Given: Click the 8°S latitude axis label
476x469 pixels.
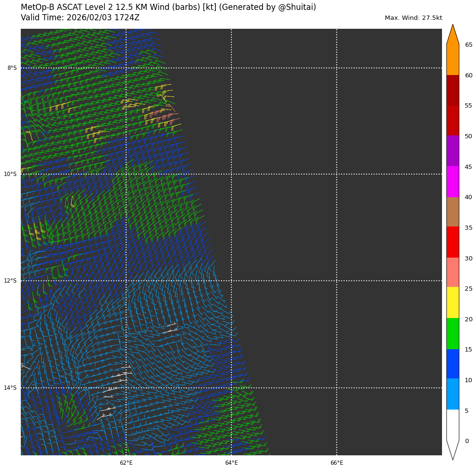Looking at the screenshot, I should click(12, 68).
